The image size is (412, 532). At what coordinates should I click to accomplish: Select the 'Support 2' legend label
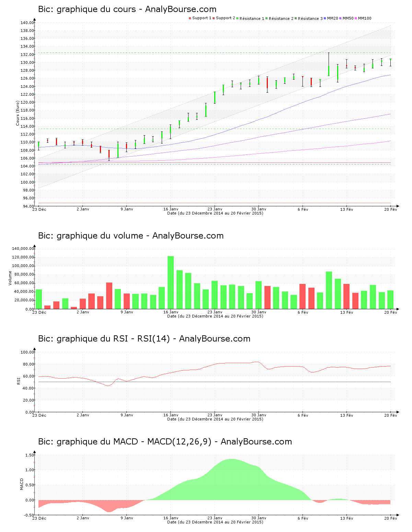tap(226, 18)
